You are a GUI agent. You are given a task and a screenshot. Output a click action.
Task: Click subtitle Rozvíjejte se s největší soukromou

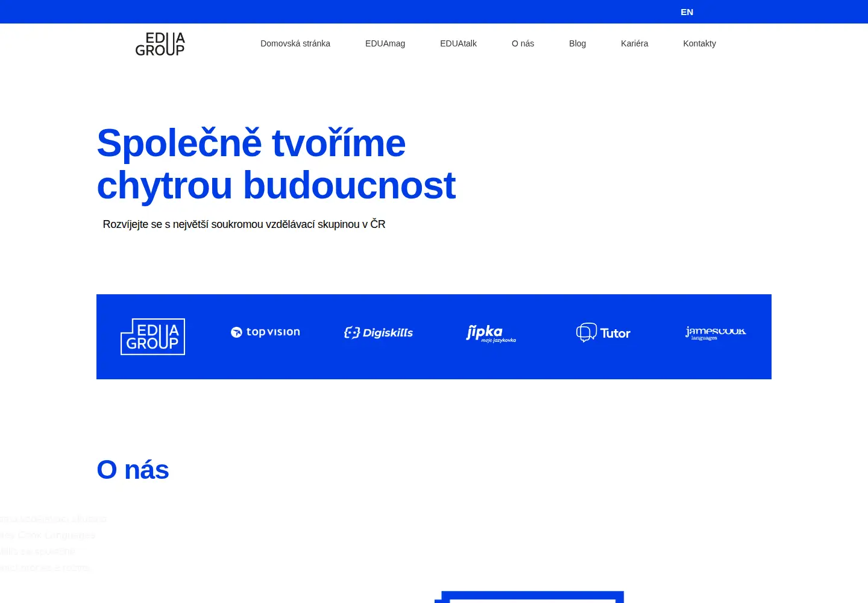click(244, 224)
